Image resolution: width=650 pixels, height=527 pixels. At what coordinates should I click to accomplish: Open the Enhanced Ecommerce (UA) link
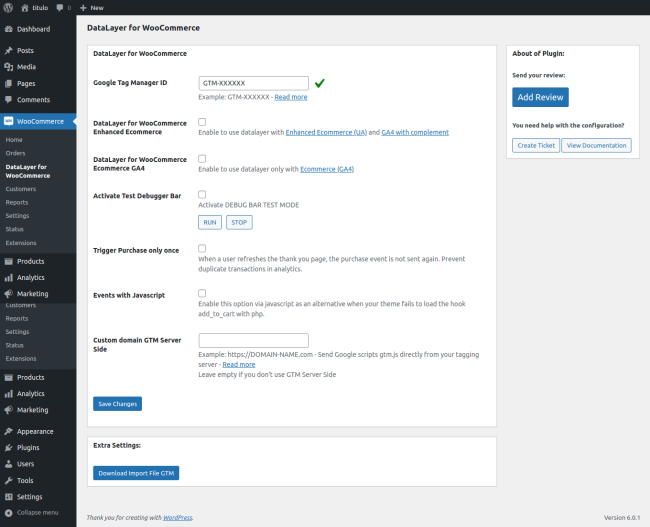(x=326, y=132)
